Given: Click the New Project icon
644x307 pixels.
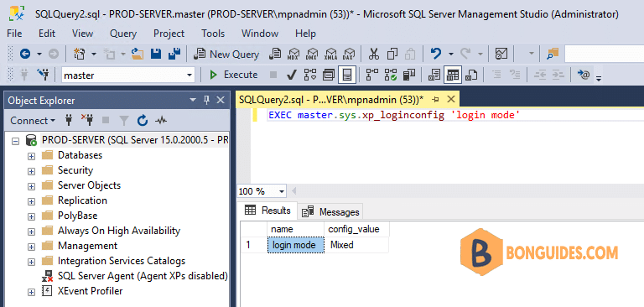Looking at the screenshot, I should point(79,54).
